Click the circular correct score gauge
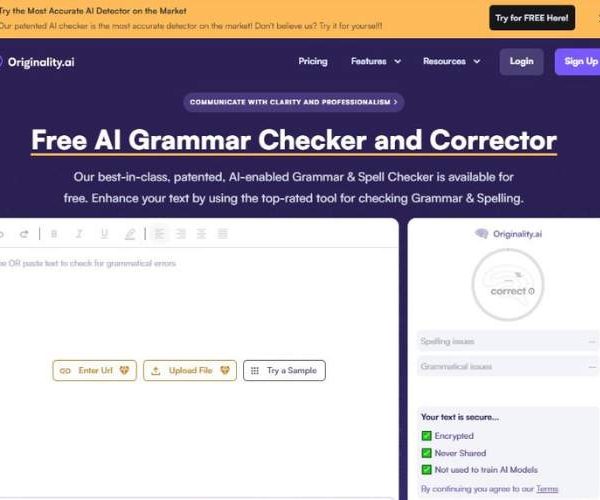 click(x=508, y=284)
